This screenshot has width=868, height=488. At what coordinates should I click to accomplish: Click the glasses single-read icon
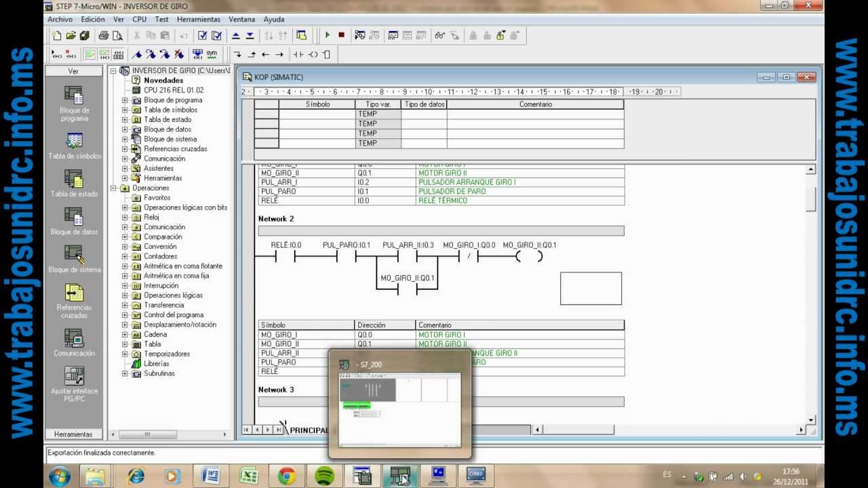tap(439, 35)
